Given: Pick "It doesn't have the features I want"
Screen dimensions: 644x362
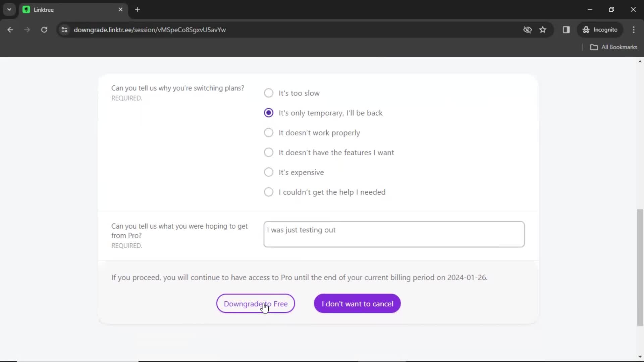Looking at the screenshot, I should click(268, 152).
